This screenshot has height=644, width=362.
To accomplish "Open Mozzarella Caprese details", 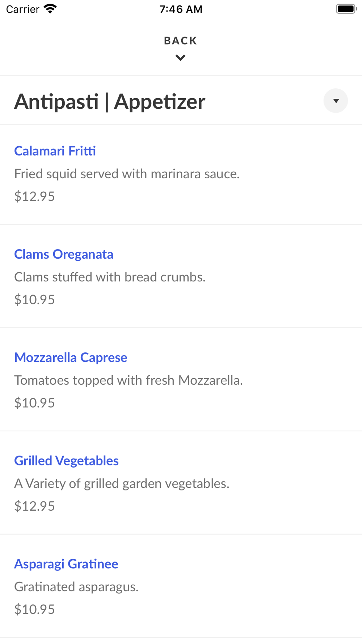I will click(71, 357).
